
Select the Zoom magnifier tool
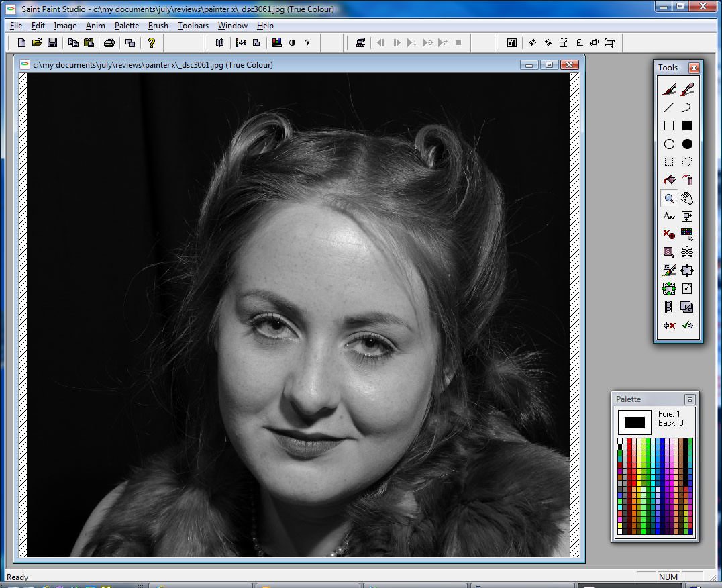[x=668, y=198]
